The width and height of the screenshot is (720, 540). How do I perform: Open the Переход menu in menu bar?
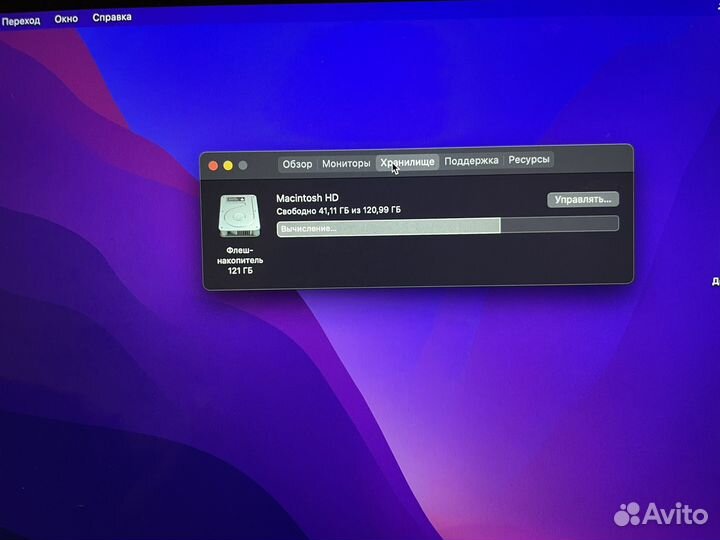(20, 21)
